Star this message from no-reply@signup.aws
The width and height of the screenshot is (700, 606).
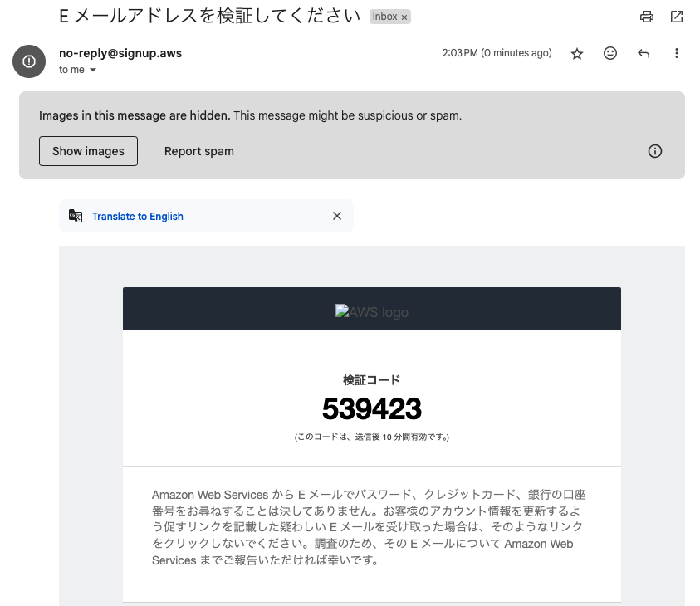coord(577,54)
